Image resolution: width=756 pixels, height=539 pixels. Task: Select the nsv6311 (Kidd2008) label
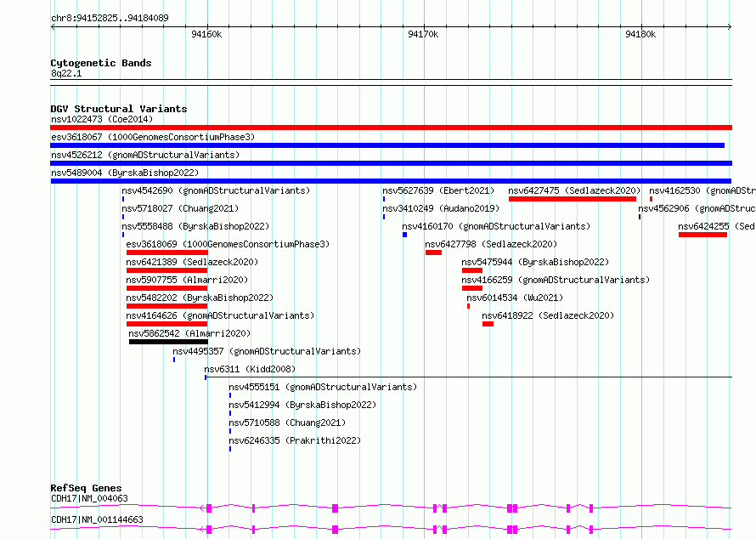tap(250, 369)
